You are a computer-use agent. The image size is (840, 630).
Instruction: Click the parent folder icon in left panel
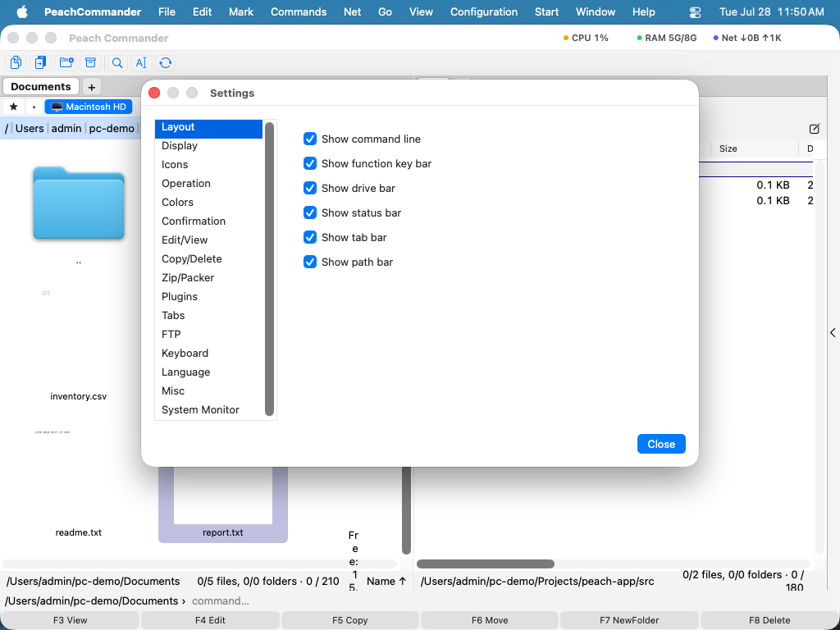point(79,203)
